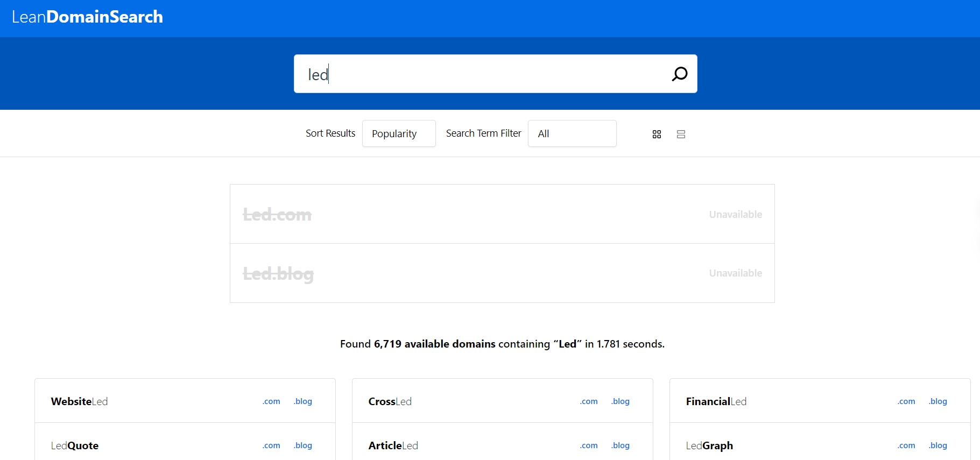Choose .blog for FinancialLed
Image resolution: width=980 pixels, height=460 pixels.
pos(938,401)
